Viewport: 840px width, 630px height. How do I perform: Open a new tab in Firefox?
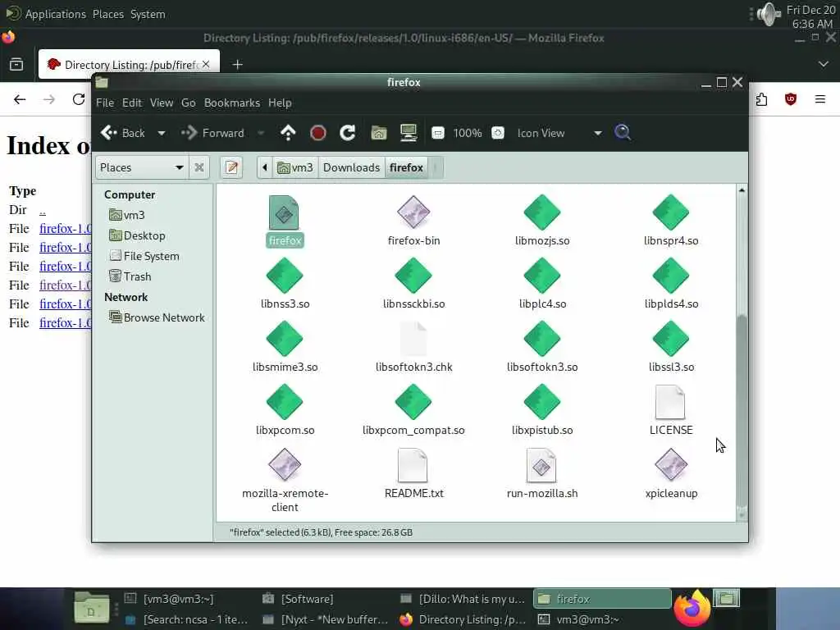click(x=237, y=64)
